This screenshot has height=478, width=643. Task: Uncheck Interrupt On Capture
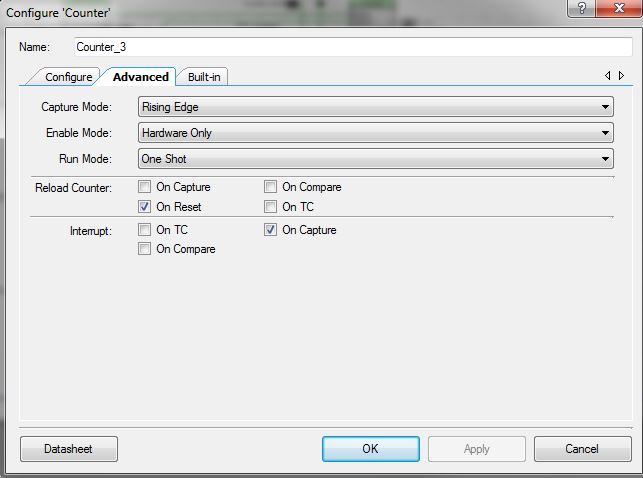tap(270, 230)
